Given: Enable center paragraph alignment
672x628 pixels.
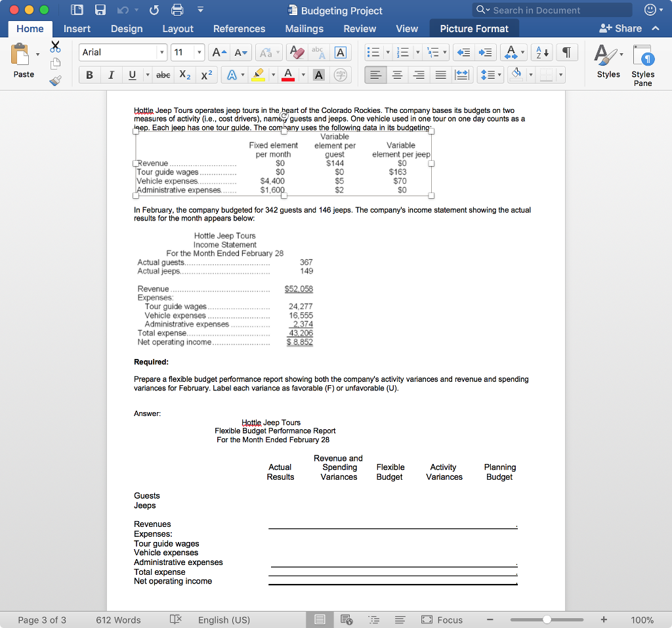Looking at the screenshot, I should pos(397,75).
